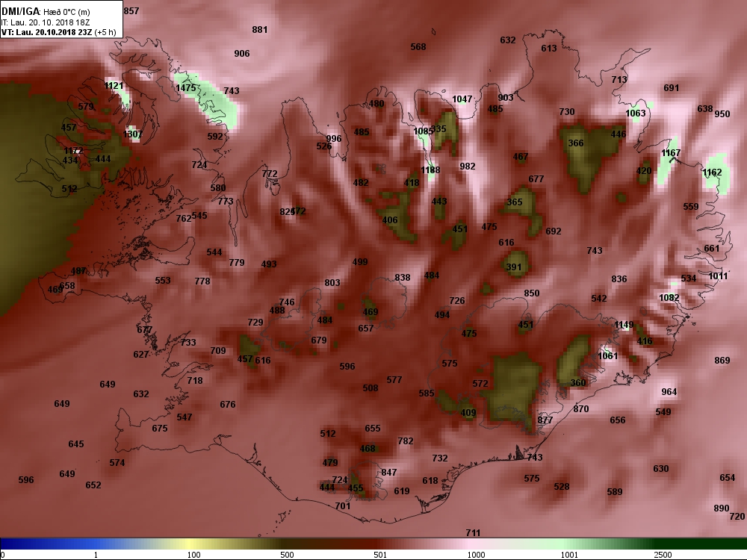
Task: Click the map value '713'
Action: (x=619, y=80)
